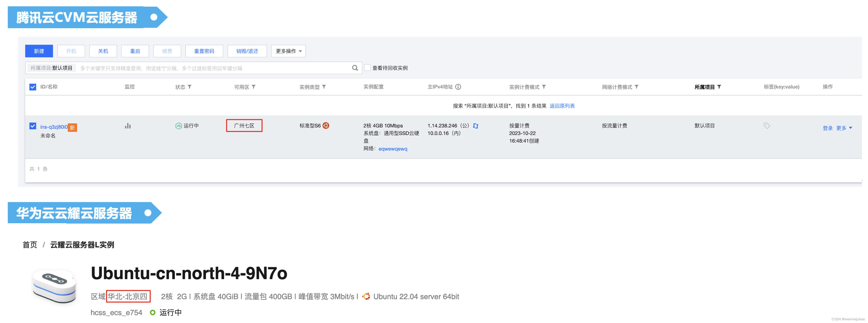
Task: Click the 华北-北京四 region text
Action: (x=128, y=296)
